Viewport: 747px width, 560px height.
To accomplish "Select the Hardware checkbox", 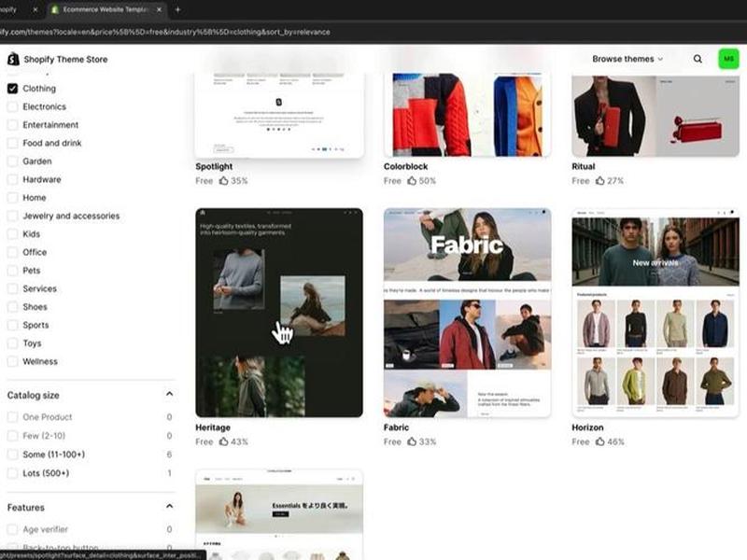I will [x=12, y=179].
